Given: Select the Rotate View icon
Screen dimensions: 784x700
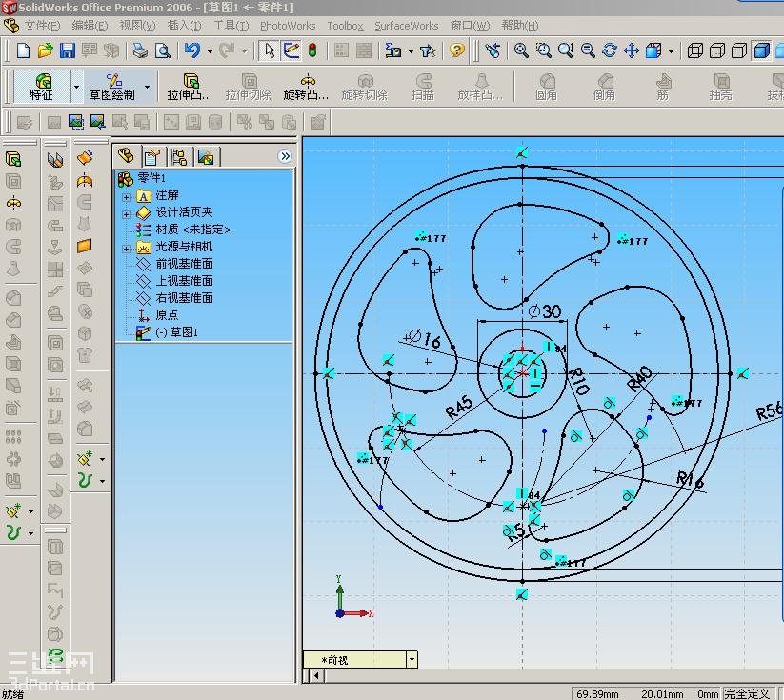Looking at the screenshot, I should point(610,50).
